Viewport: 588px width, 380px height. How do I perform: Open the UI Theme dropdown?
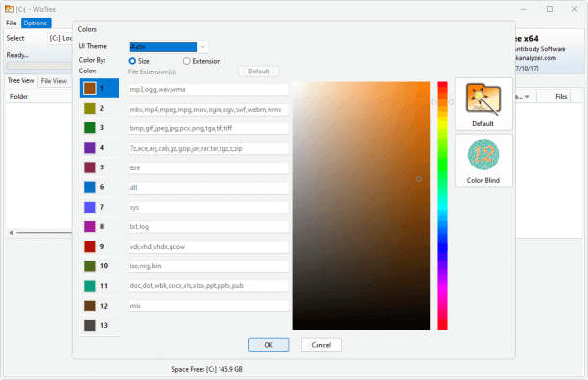click(168, 46)
